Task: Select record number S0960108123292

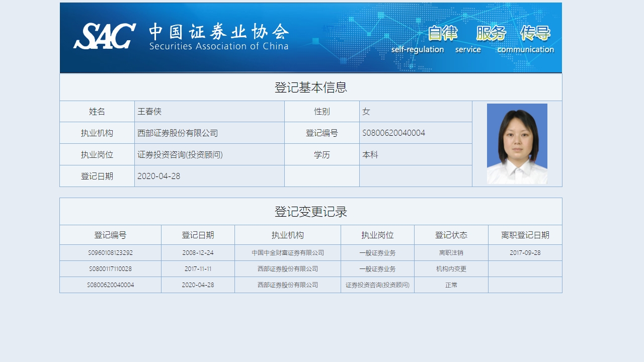Action: (110, 253)
